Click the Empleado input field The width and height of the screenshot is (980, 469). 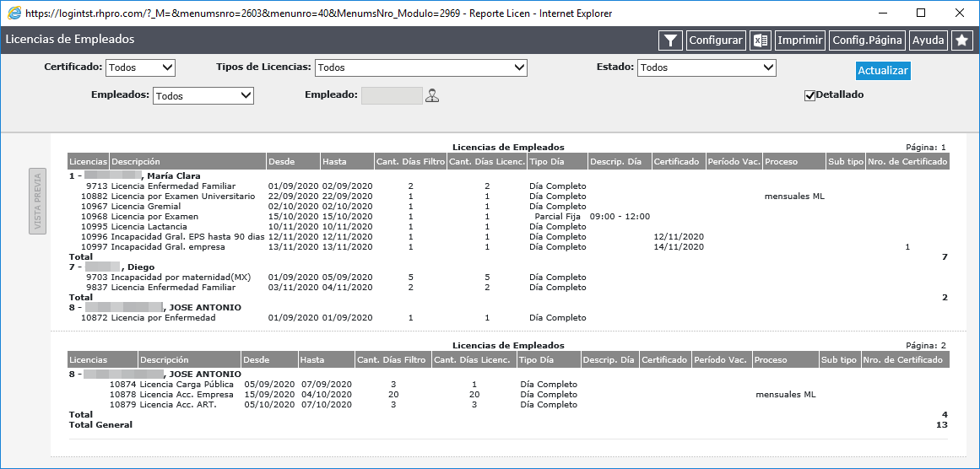[392, 95]
